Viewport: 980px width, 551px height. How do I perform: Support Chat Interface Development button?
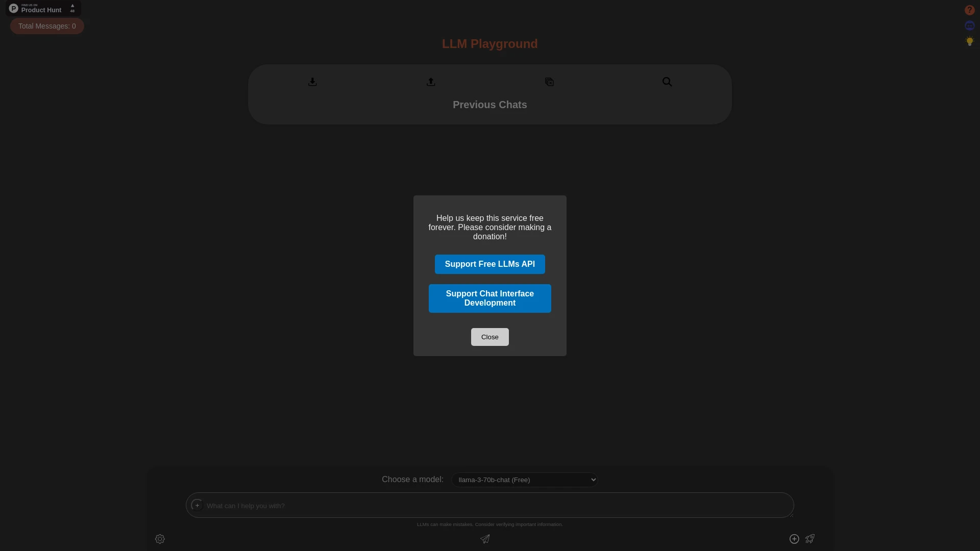(490, 298)
